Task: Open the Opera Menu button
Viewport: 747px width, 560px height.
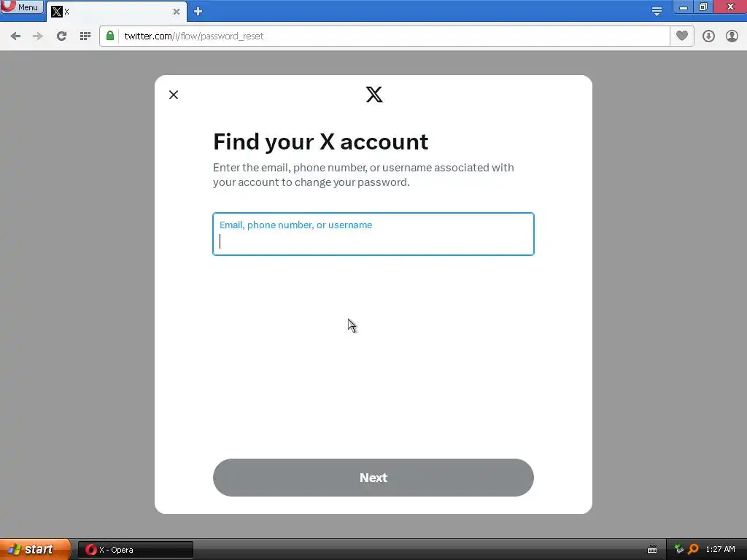Action: 21,7
